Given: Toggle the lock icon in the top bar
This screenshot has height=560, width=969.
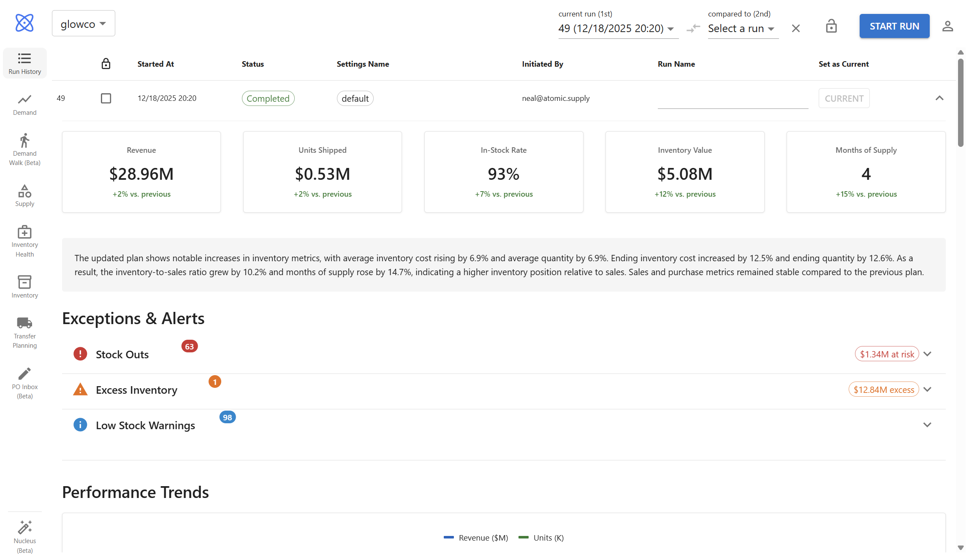Looking at the screenshot, I should point(831,26).
